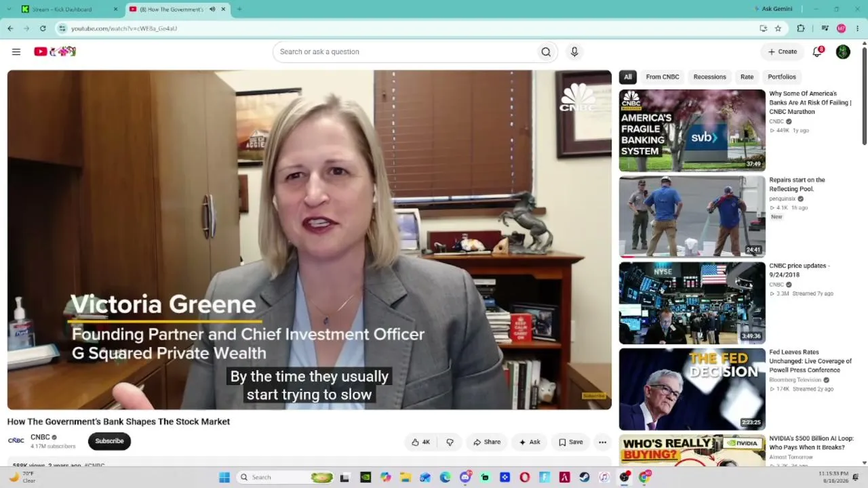
Task: Save the video to a playlist
Action: (570, 442)
